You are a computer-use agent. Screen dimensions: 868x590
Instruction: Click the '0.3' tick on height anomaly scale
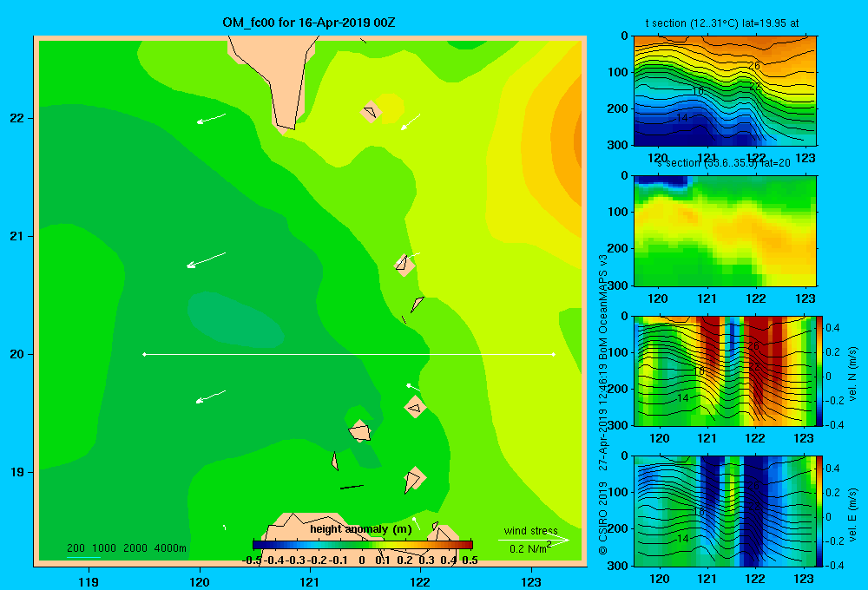426,560
